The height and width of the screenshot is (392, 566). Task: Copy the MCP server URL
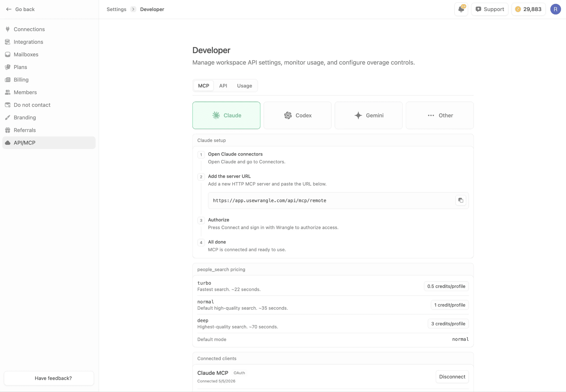[461, 201]
